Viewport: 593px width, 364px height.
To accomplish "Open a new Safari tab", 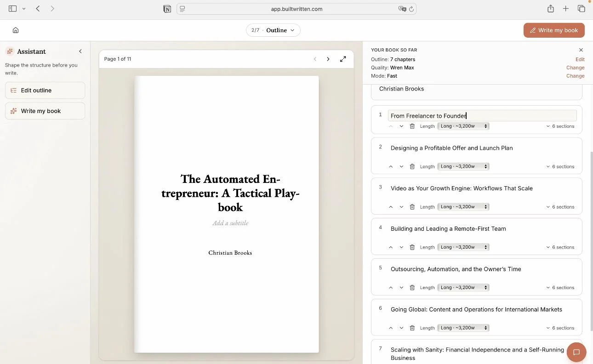I will click(566, 9).
